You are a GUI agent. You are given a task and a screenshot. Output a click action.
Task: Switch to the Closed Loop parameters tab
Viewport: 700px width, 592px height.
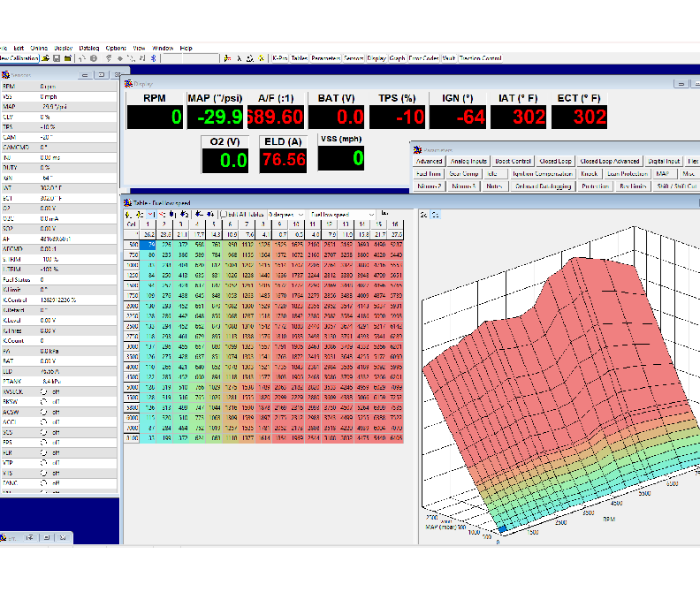555,161
